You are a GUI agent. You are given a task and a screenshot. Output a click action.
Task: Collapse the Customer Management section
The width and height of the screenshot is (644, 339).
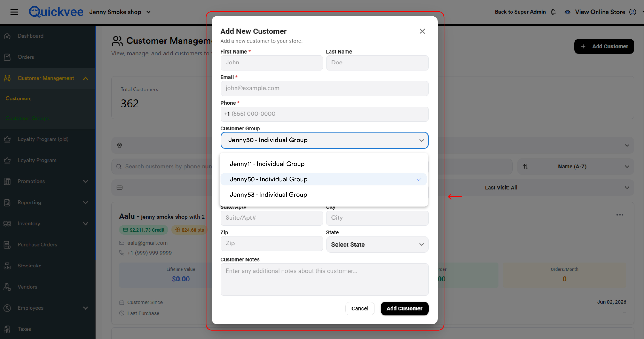[x=85, y=78]
